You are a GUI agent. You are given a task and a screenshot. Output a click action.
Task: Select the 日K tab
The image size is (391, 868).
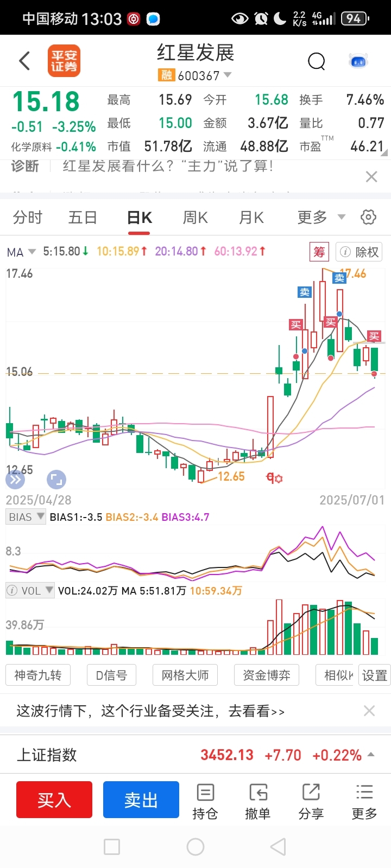139,218
